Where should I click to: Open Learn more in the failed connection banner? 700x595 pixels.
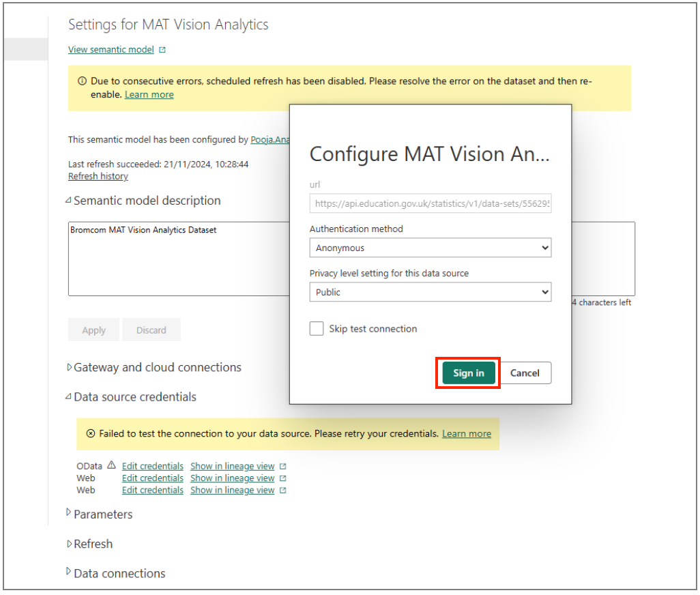467,434
